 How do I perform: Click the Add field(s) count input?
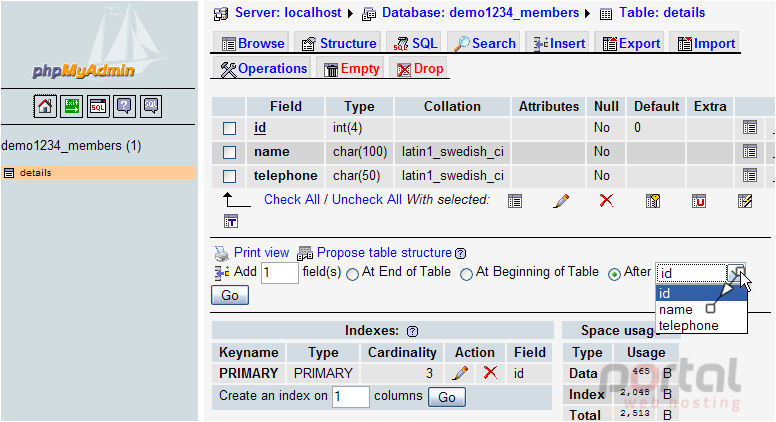[x=280, y=273]
